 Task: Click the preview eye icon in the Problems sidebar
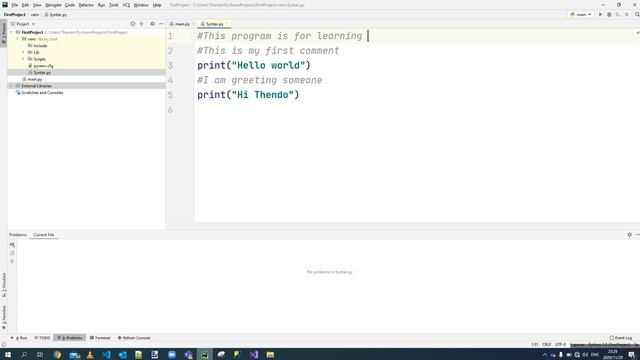point(12,245)
